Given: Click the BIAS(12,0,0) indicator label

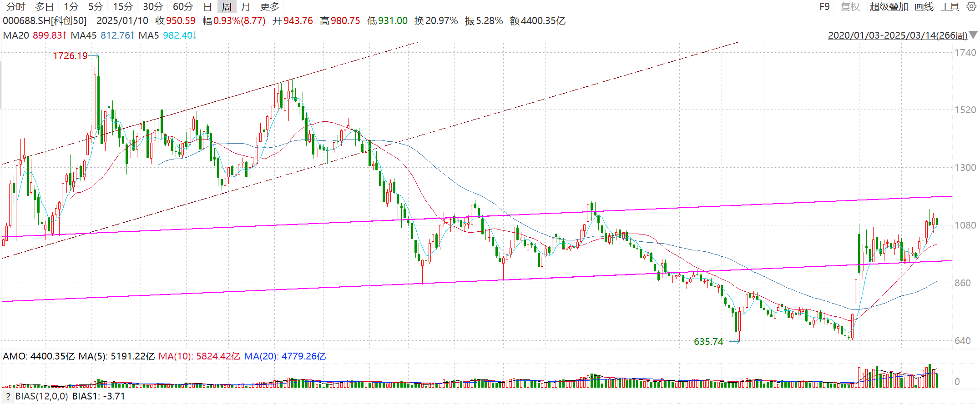Looking at the screenshot, I should coord(41,397).
